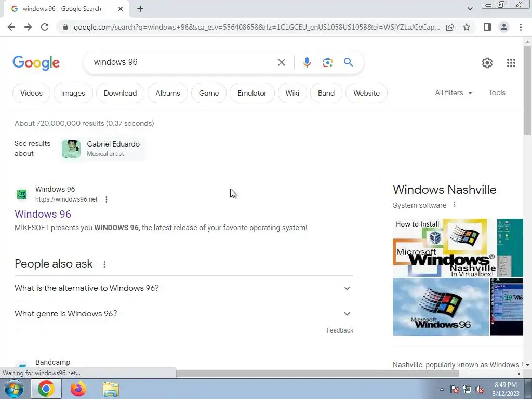Show hidden system tray icons
The height and width of the screenshot is (399, 532).
pyautogui.click(x=442, y=390)
